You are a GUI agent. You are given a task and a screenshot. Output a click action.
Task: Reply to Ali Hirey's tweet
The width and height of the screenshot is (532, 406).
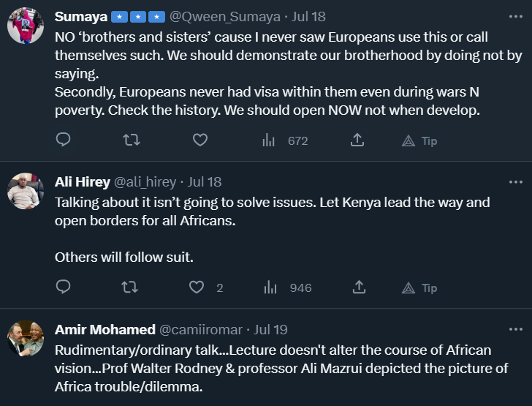64,287
